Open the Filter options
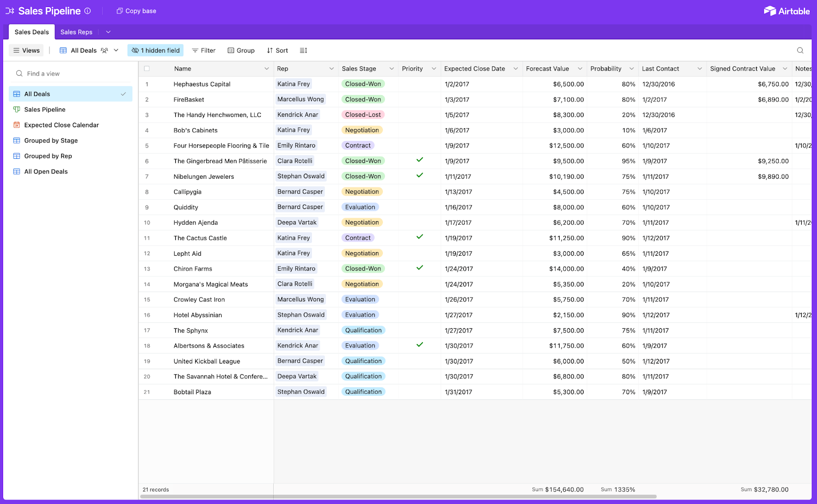This screenshot has height=504, width=817. tap(203, 51)
